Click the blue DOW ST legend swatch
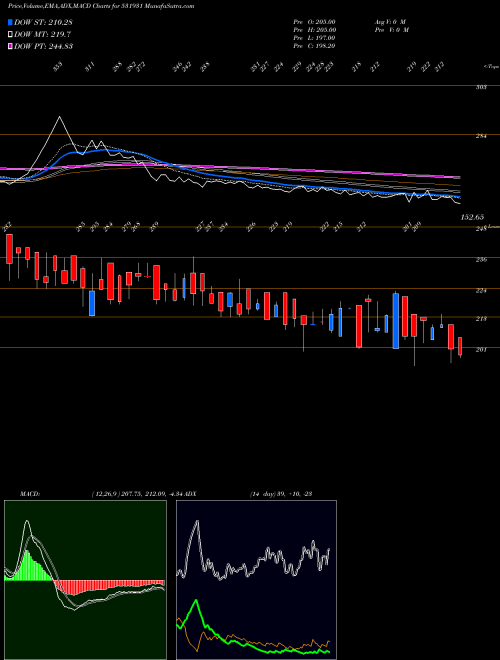 10,22
